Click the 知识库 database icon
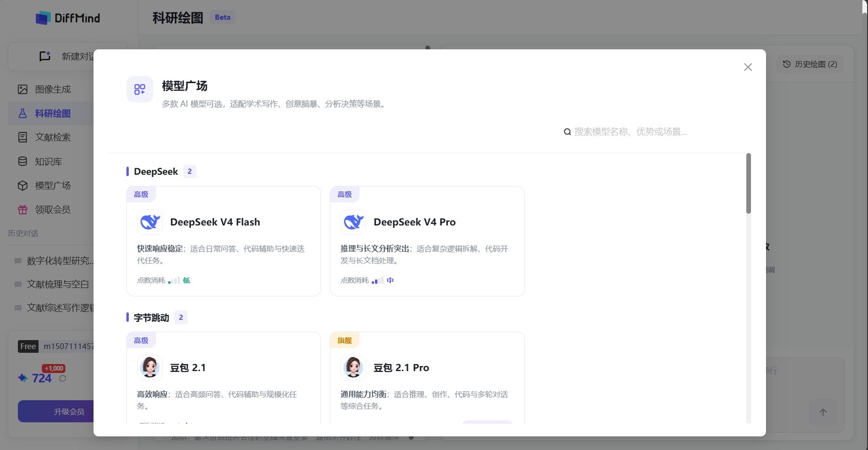Image resolution: width=868 pixels, height=450 pixels. 23,162
